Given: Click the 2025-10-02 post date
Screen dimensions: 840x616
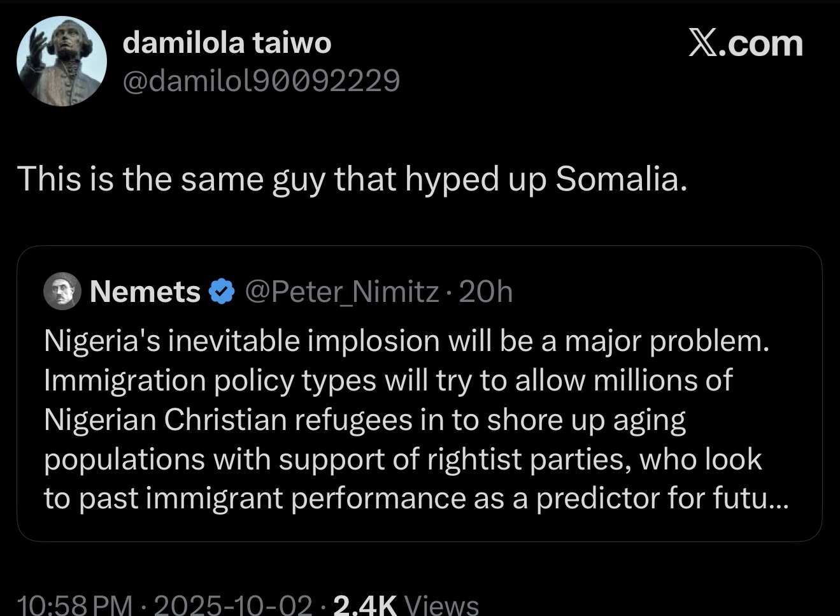Looking at the screenshot, I should (233, 605).
